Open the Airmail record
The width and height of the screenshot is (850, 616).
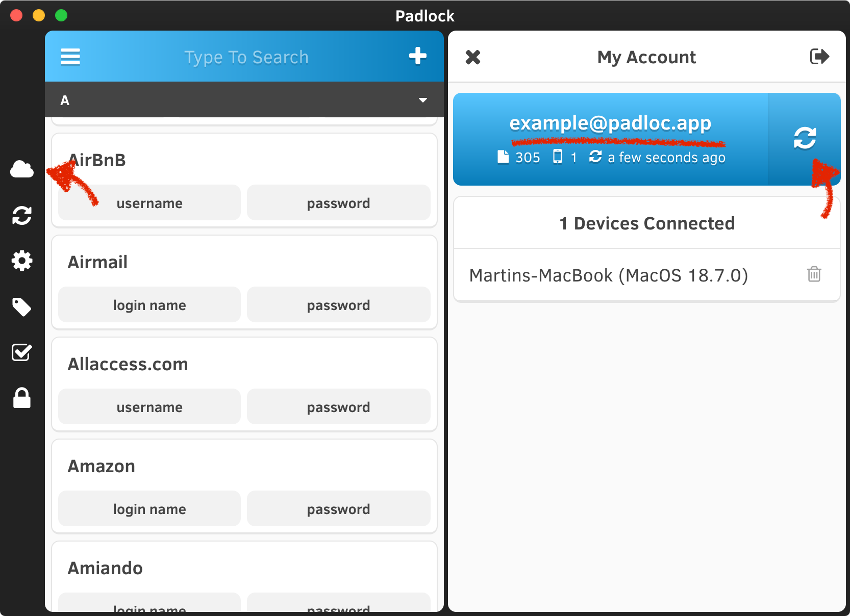click(x=98, y=262)
